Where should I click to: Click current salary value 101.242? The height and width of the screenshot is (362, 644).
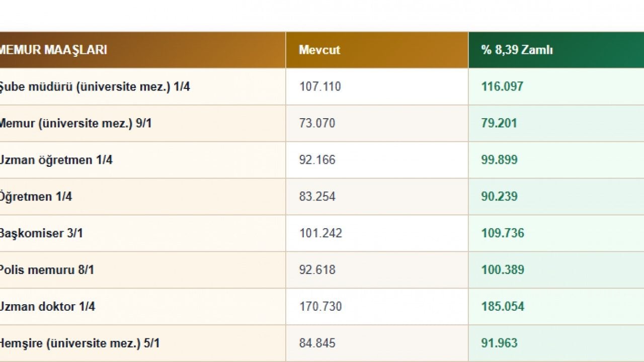(x=320, y=233)
